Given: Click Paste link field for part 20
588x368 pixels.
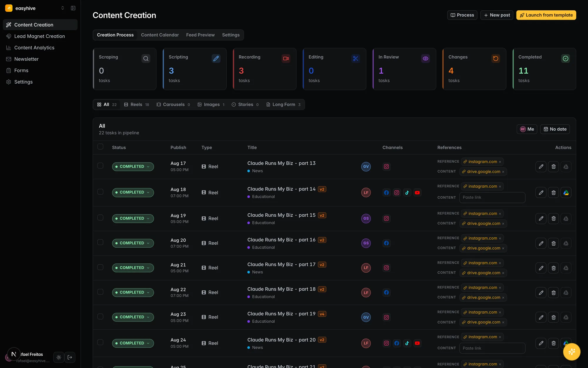Looking at the screenshot, I should 492,348.
